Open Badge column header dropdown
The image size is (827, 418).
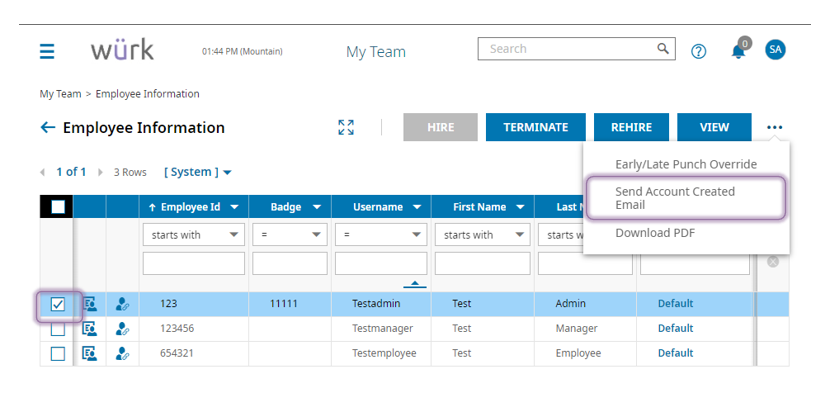click(x=317, y=207)
